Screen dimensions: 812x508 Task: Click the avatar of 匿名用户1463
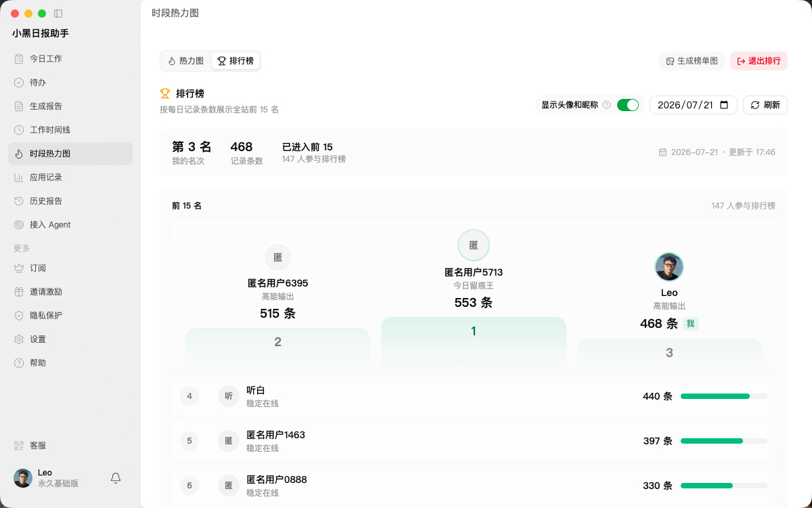tap(229, 441)
